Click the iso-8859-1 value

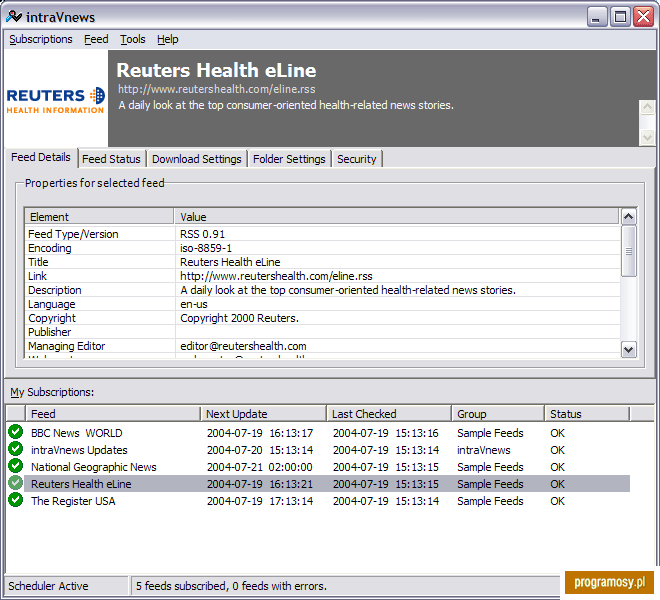point(206,248)
